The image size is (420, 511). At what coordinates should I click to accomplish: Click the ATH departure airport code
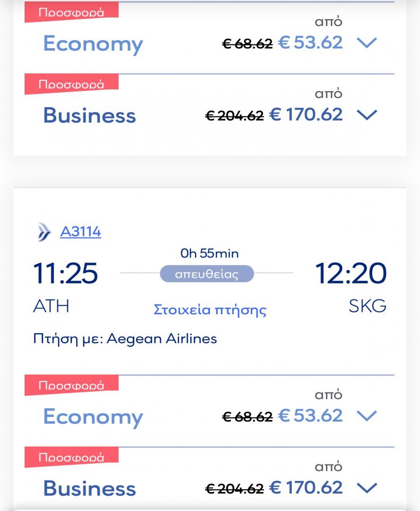(51, 306)
